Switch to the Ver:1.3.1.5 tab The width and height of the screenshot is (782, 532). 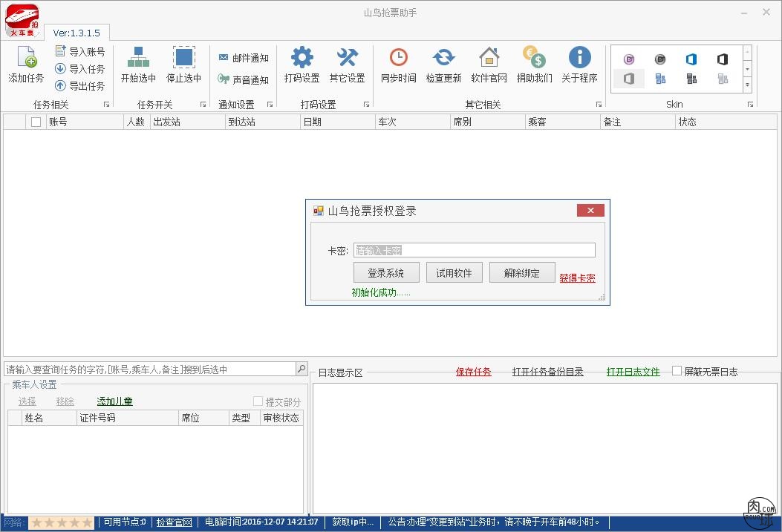[x=76, y=33]
